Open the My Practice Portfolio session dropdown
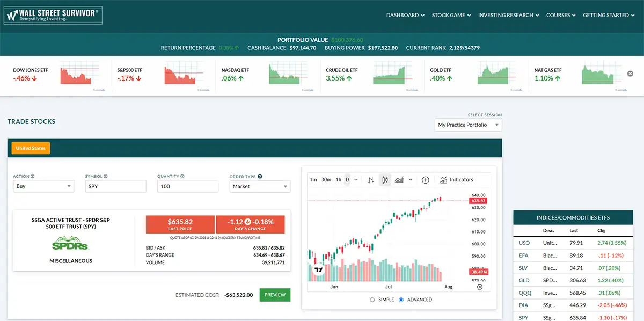The height and width of the screenshot is (321, 644). click(468, 125)
